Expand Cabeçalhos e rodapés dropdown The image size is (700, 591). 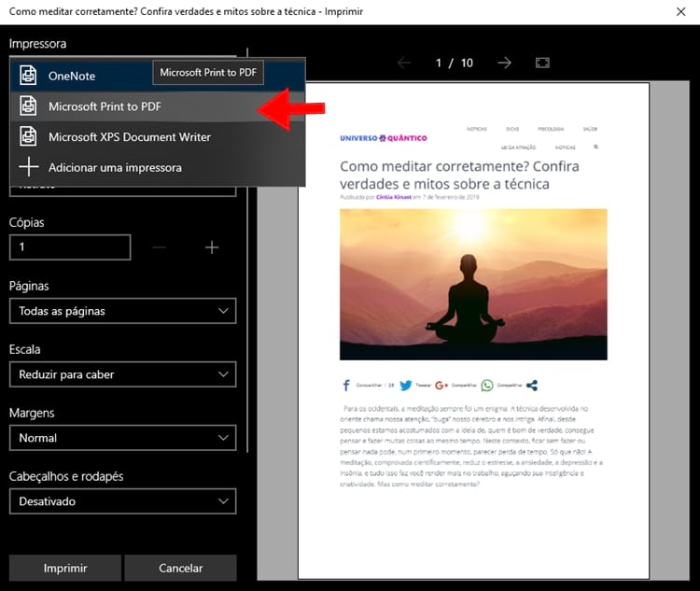click(x=122, y=501)
